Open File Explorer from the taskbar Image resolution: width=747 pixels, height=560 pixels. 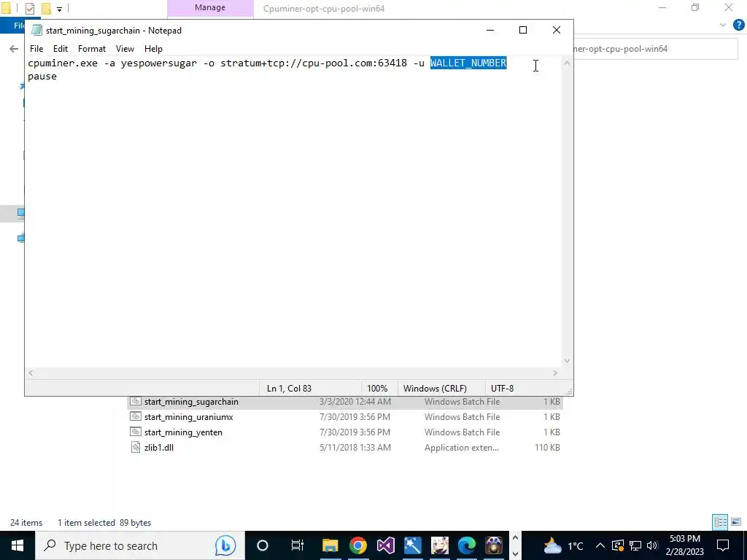[x=330, y=545]
